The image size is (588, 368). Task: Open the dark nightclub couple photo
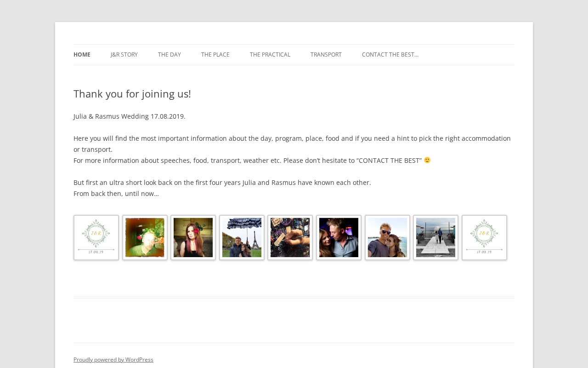[339, 237]
